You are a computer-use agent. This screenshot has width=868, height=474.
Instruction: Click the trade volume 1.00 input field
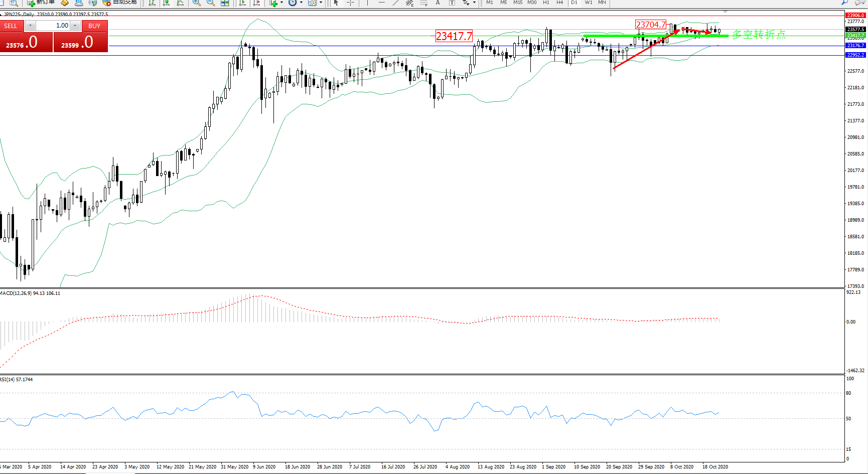tap(53, 26)
